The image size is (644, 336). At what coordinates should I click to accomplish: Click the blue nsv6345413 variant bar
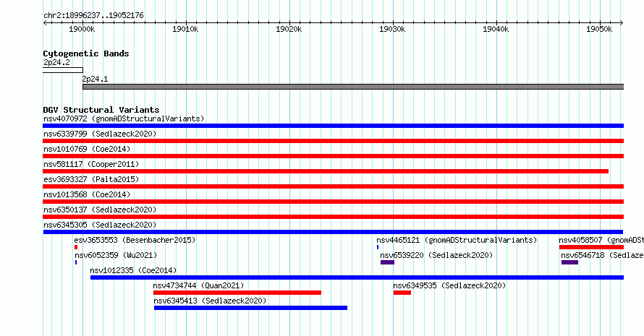click(250, 308)
